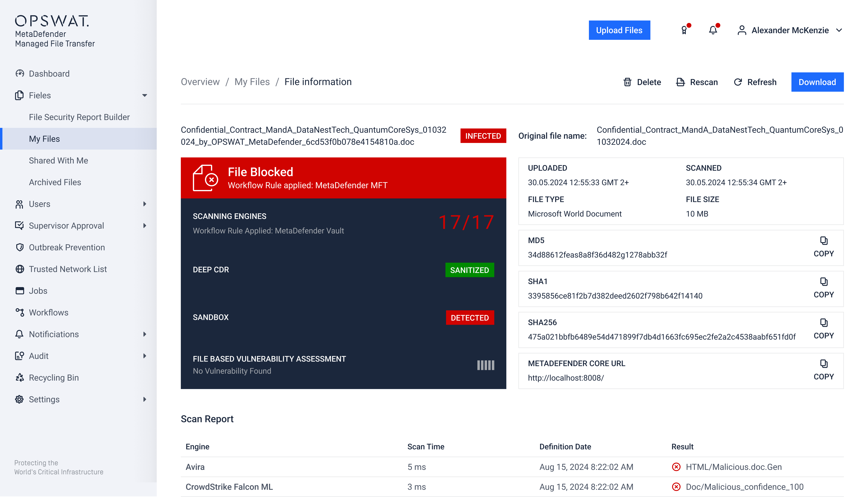Click the Upload Files button
This screenshot has height=497, width=868.
[x=619, y=30]
